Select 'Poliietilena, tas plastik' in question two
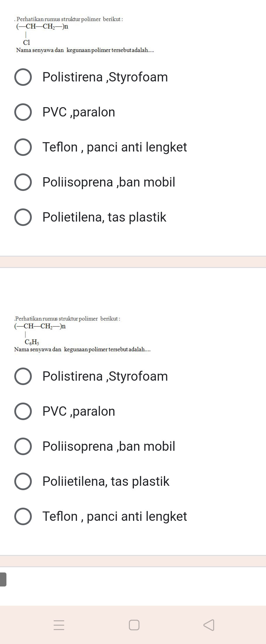 pos(24,481)
